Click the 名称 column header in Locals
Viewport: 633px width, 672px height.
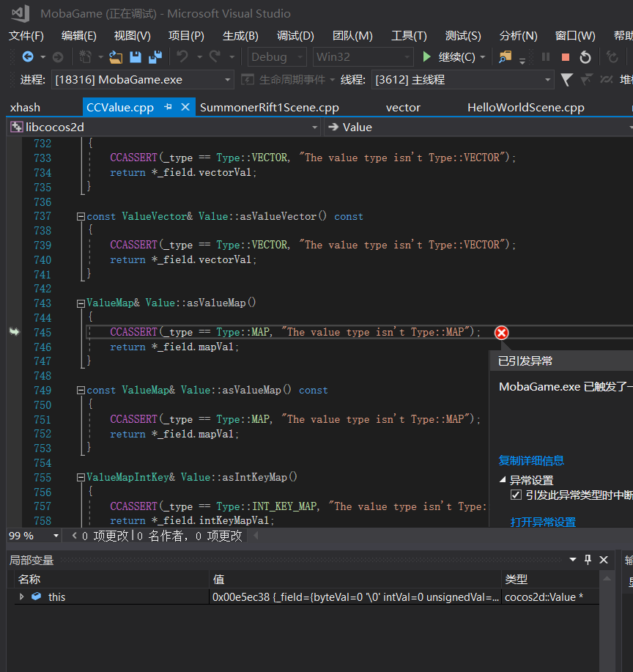[29, 579]
